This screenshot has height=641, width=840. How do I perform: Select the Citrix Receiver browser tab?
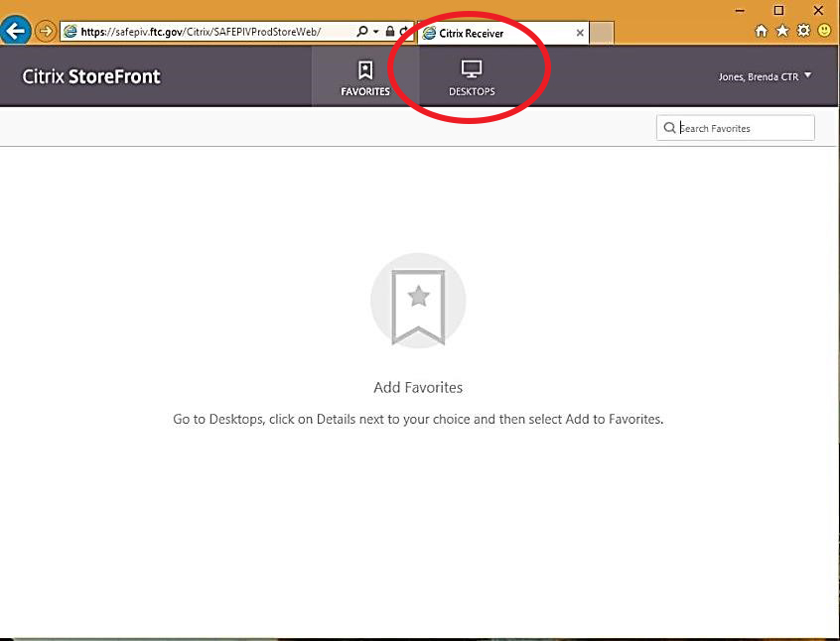(502, 33)
